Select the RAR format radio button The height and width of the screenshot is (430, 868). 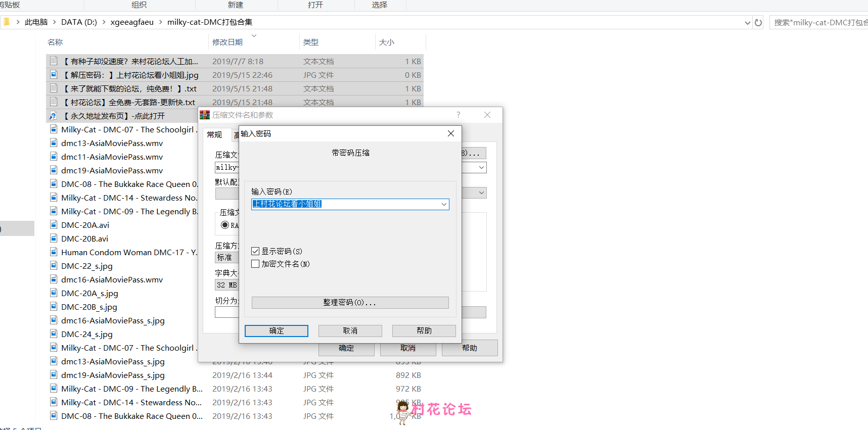pos(225,225)
